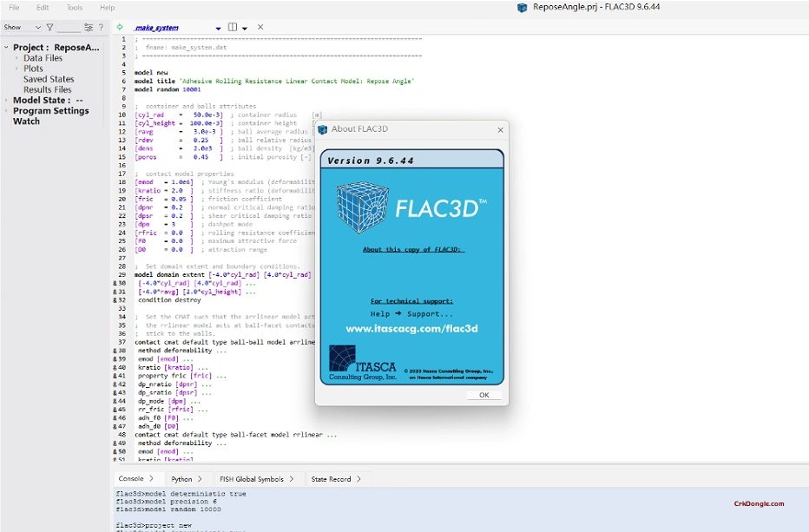
Task: Click FLAC3D icon in About dialog title
Action: pyautogui.click(x=323, y=129)
